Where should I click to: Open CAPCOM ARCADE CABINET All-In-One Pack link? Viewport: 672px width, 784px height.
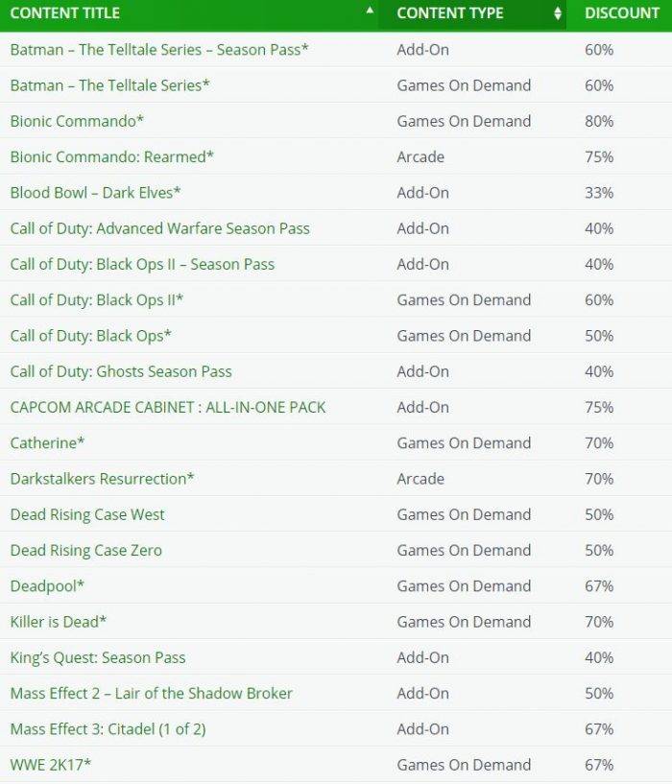(168, 408)
